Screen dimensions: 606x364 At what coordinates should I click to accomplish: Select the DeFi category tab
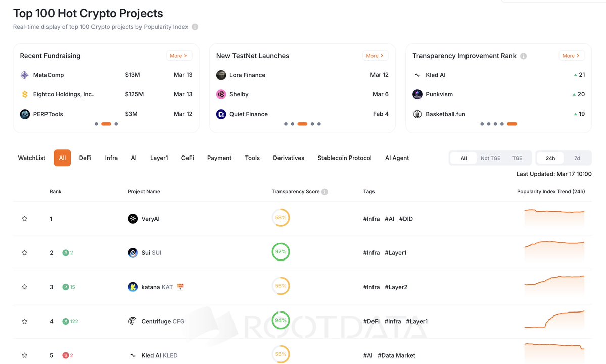click(85, 158)
